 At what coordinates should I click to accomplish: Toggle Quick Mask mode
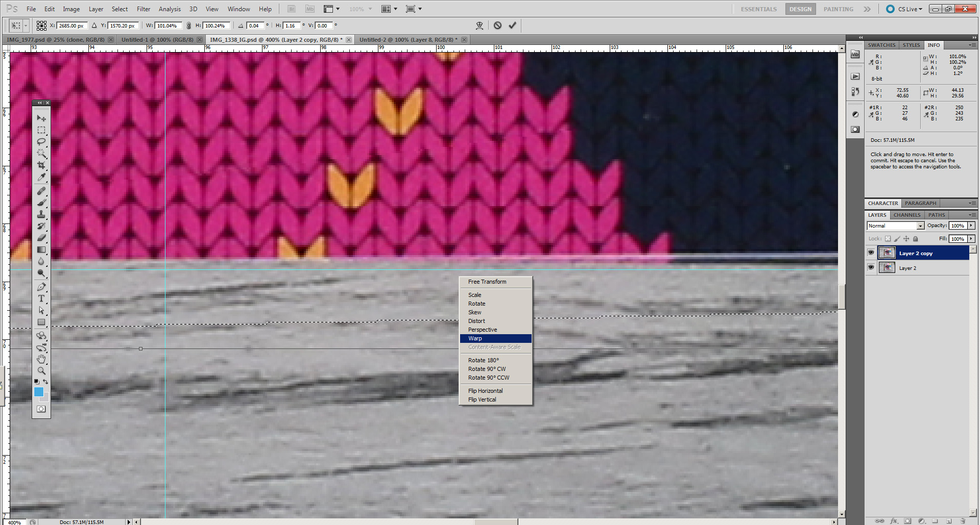[41, 409]
